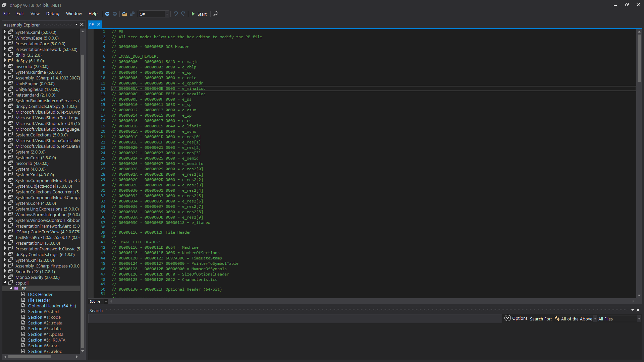Click the Save All toolbar icon

point(132,14)
